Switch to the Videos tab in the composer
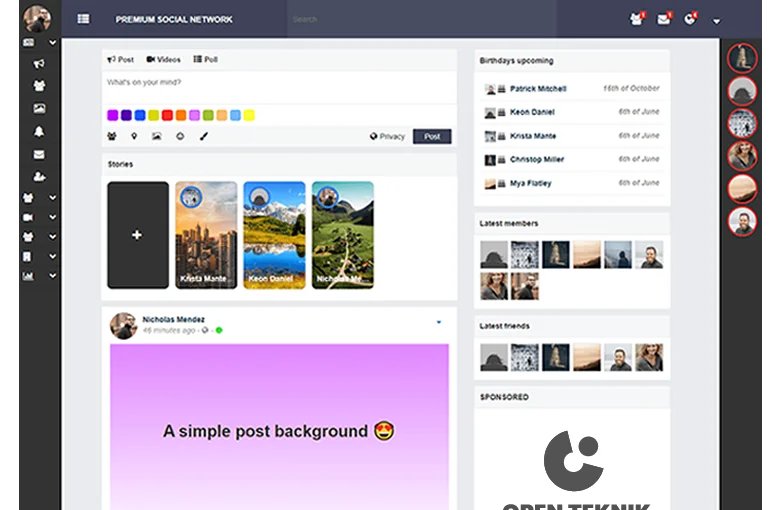The width and height of the screenshot is (770, 510). tap(163, 60)
